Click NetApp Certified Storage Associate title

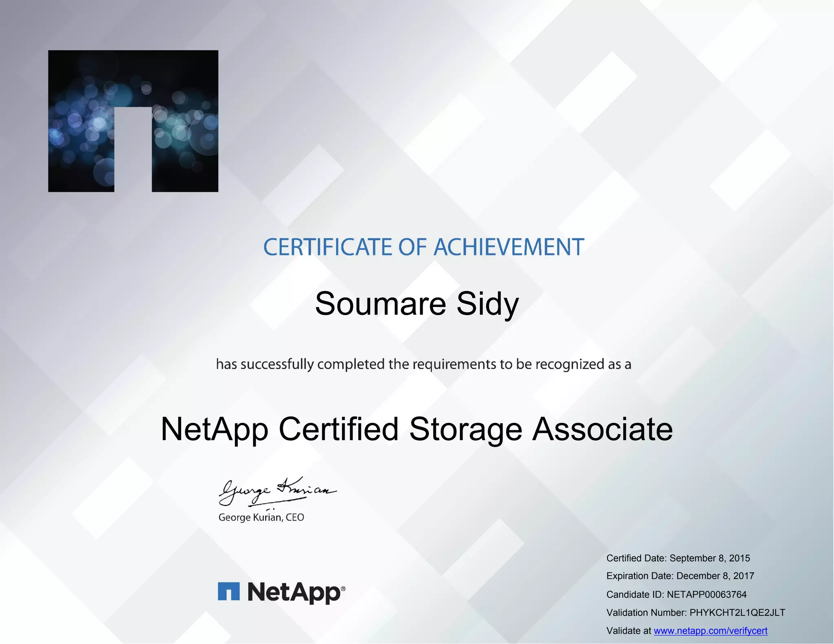click(x=417, y=429)
